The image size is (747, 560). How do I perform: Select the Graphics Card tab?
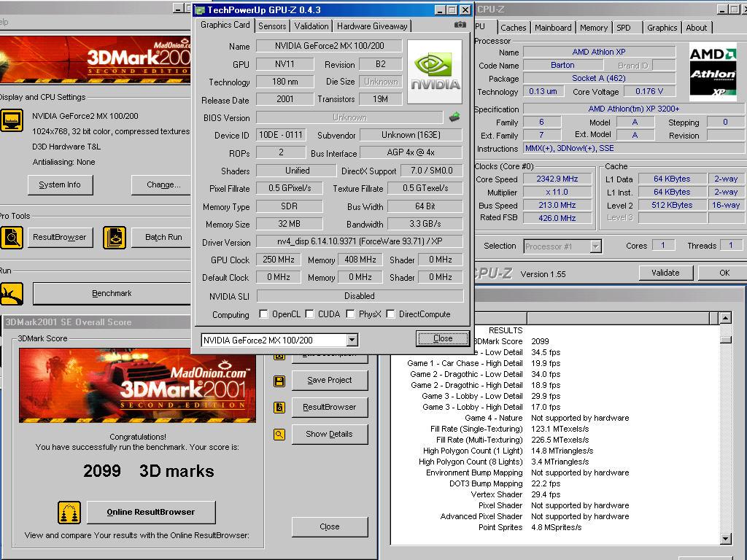tap(225, 25)
